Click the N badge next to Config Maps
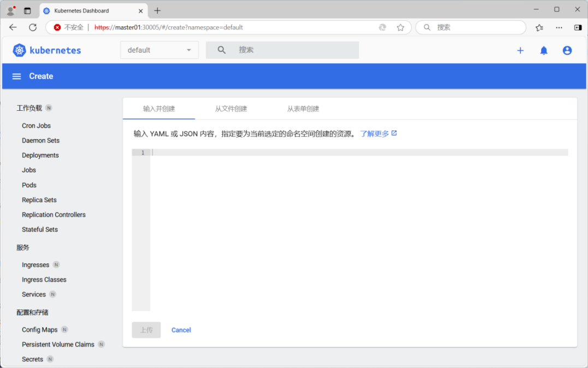 coord(64,329)
